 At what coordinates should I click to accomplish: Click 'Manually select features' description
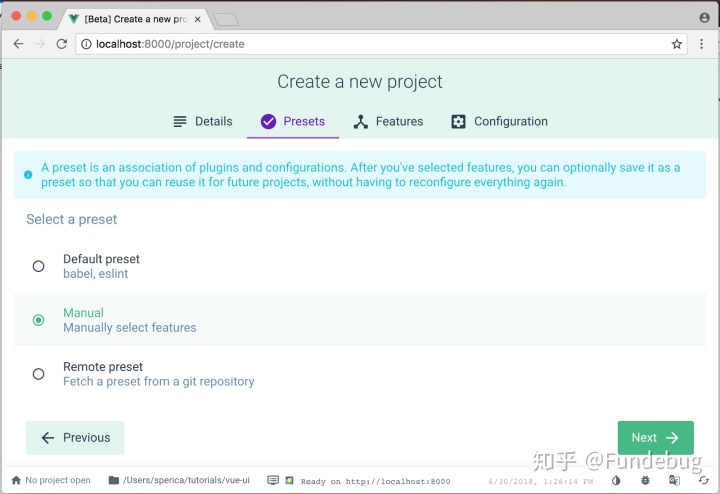point(129,328)
